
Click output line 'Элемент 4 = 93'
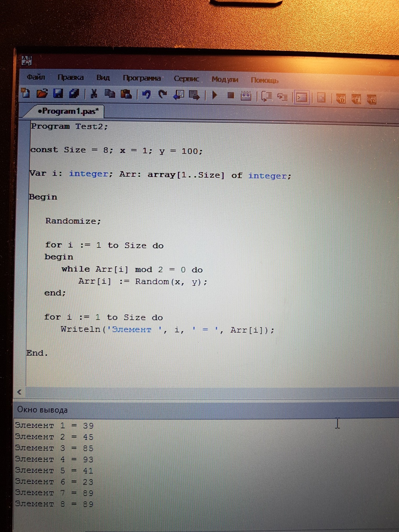click(54, 459)
